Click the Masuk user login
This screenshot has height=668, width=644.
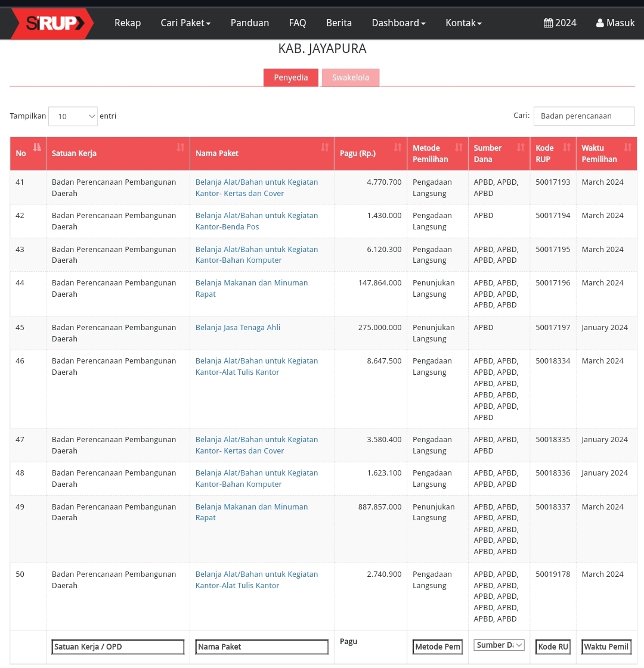pos(615,23)
